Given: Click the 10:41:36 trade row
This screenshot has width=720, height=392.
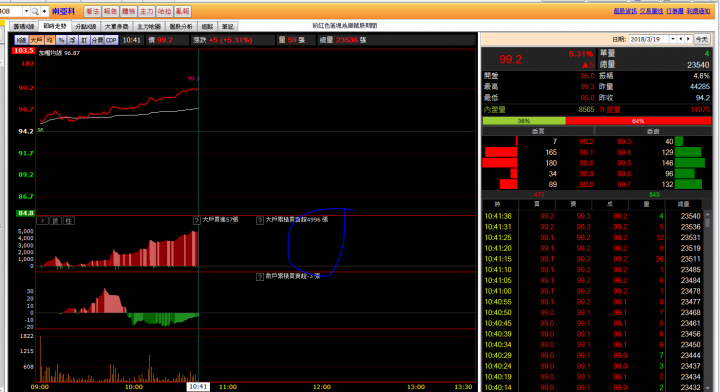Looking at the screenshot, I should (592, 216).
